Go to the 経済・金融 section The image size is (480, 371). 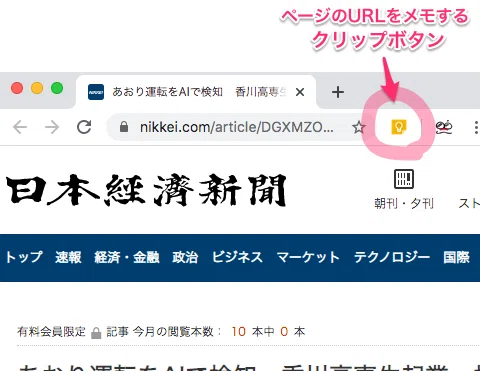tap(127, 257)
